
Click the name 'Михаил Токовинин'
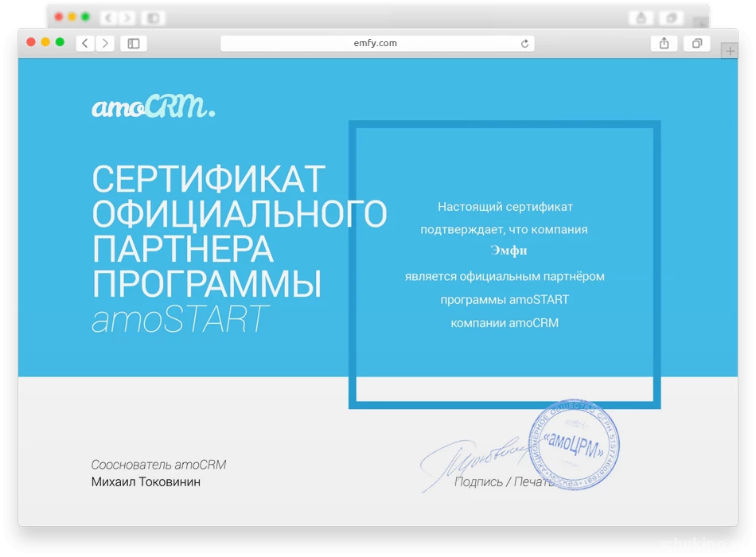146,481
